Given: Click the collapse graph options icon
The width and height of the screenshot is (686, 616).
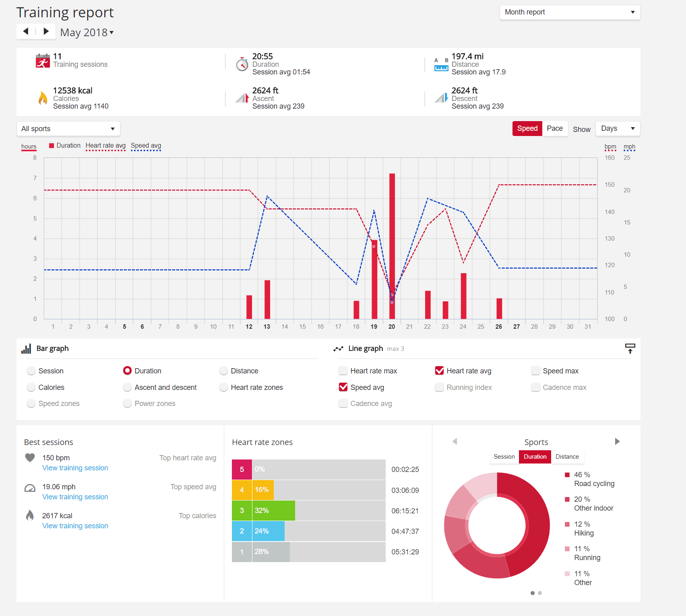Looking at the screenshot, I should pyautogui.click(x=630, y=348).
